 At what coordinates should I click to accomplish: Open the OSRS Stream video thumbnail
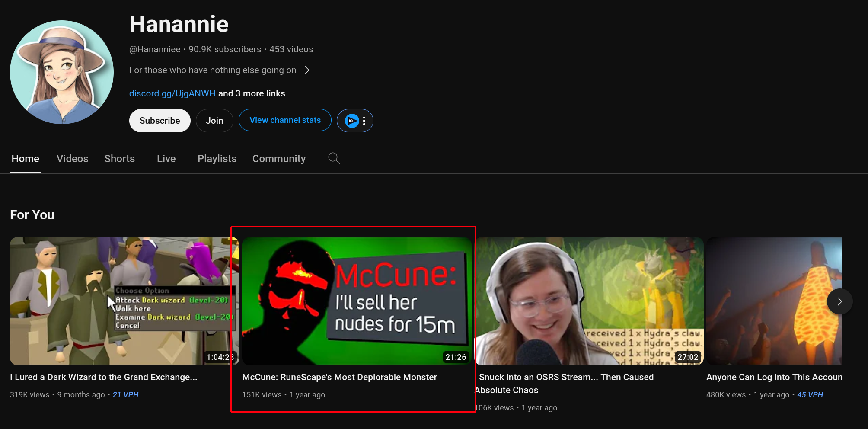tap(589, 301)
